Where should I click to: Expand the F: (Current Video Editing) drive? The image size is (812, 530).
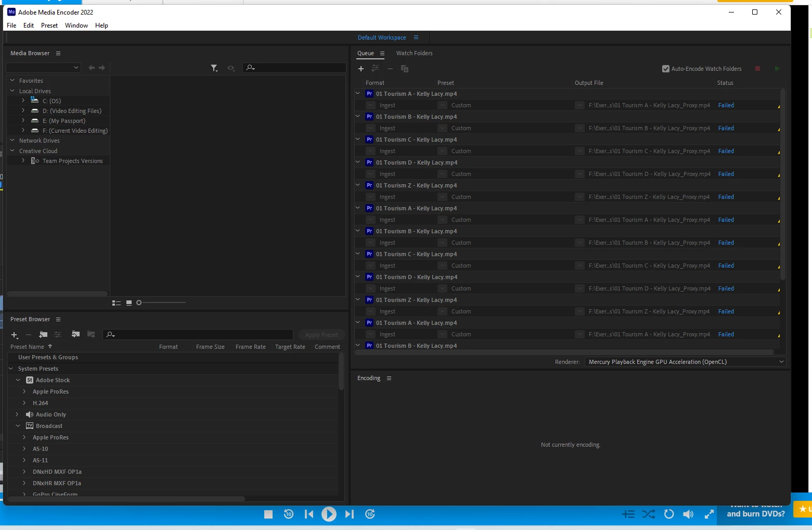pos(23,131)
